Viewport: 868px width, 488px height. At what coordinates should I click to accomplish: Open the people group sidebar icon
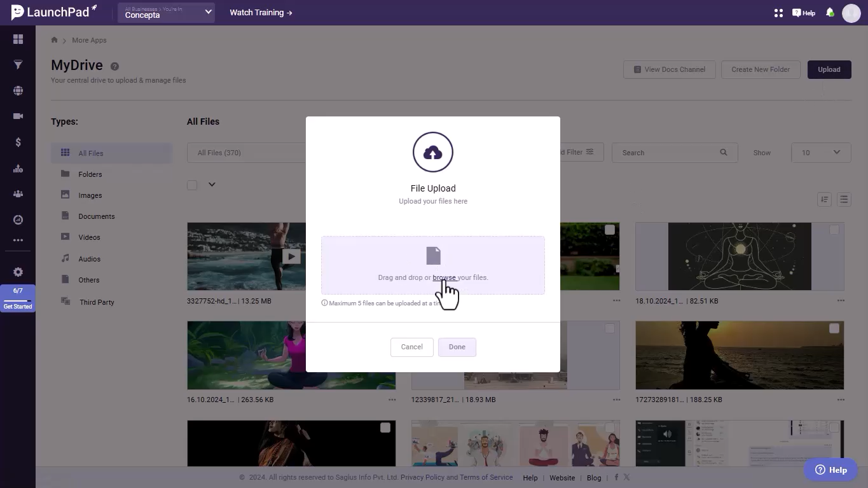coord(18,194)
